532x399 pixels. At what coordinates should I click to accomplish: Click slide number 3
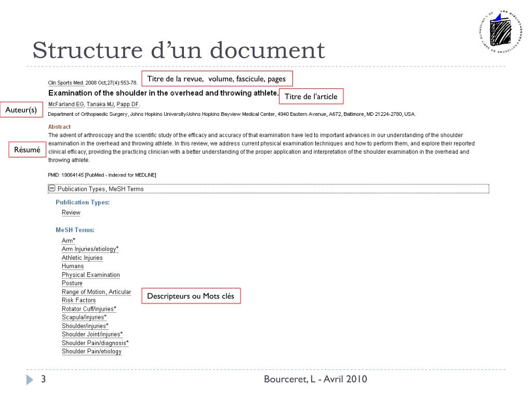tap(44, 379)
